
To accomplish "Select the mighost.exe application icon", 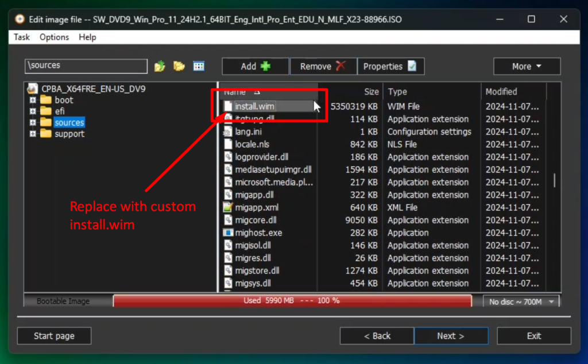I will pos(228,233).
